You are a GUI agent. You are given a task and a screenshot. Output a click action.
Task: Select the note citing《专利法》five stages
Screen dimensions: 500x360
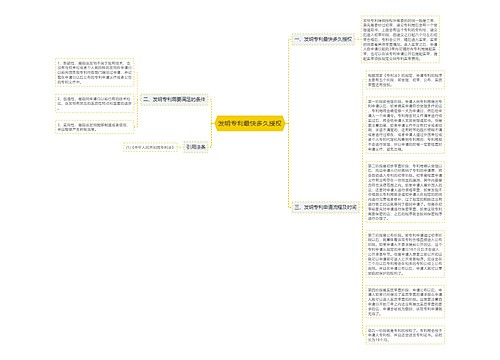click(405, 80)
